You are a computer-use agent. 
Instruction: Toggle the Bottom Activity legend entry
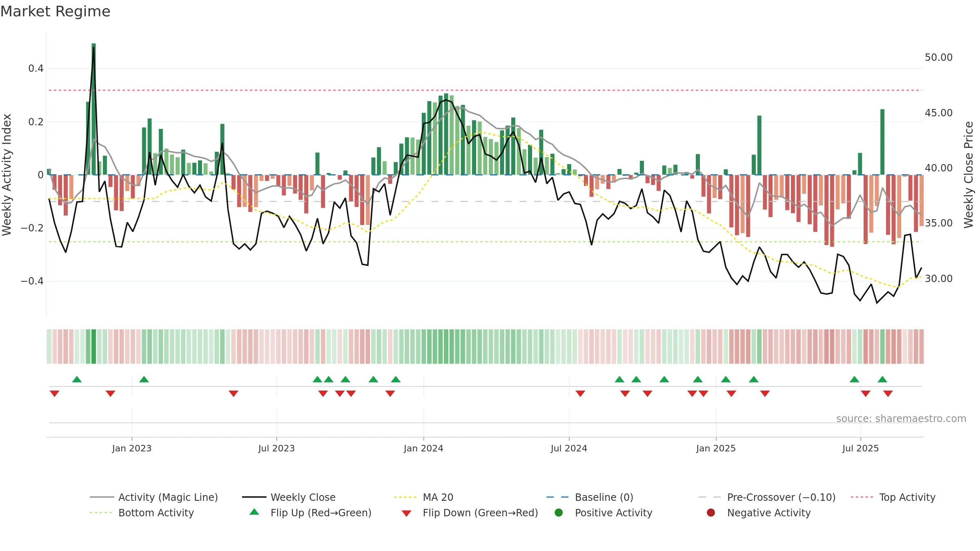click(142, 513)
